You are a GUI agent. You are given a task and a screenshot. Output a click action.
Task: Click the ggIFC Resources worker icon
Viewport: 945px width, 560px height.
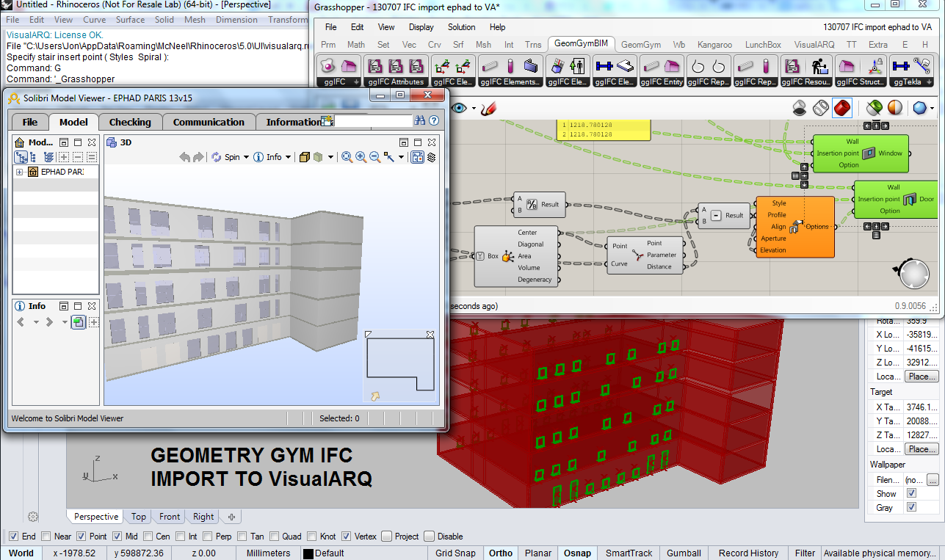click(819, 66)
